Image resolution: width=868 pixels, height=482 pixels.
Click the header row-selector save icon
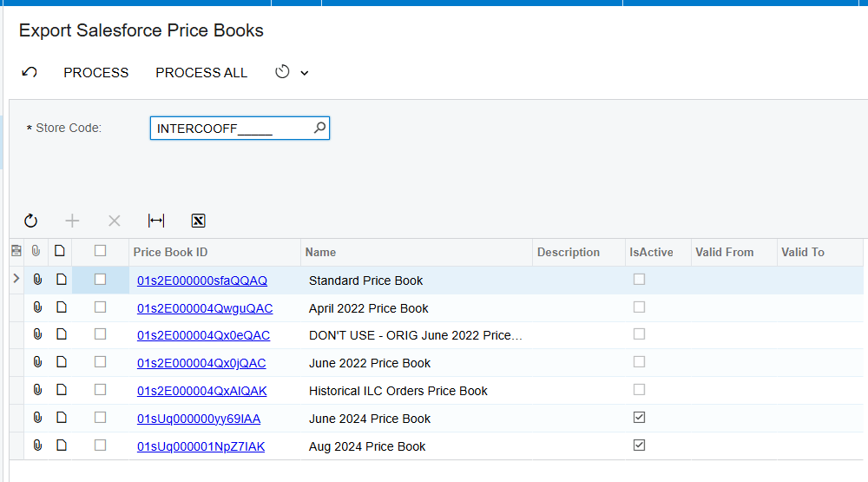[16, 251]
